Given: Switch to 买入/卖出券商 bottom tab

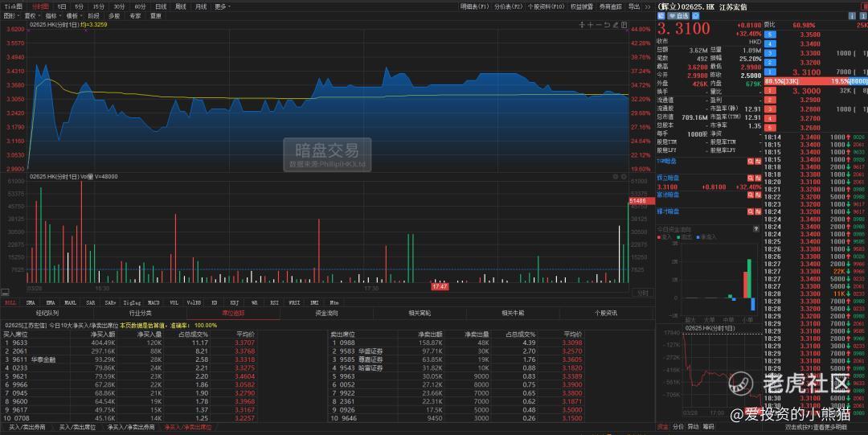Looking at the screenshot, I should point(27,427).
